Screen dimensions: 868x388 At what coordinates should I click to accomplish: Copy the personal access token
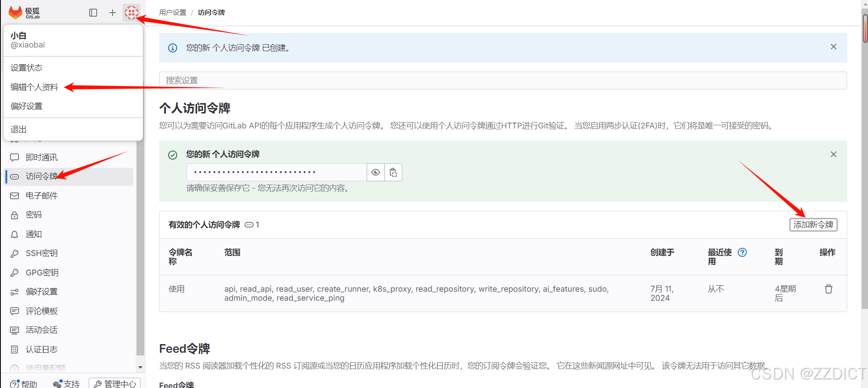393,172
